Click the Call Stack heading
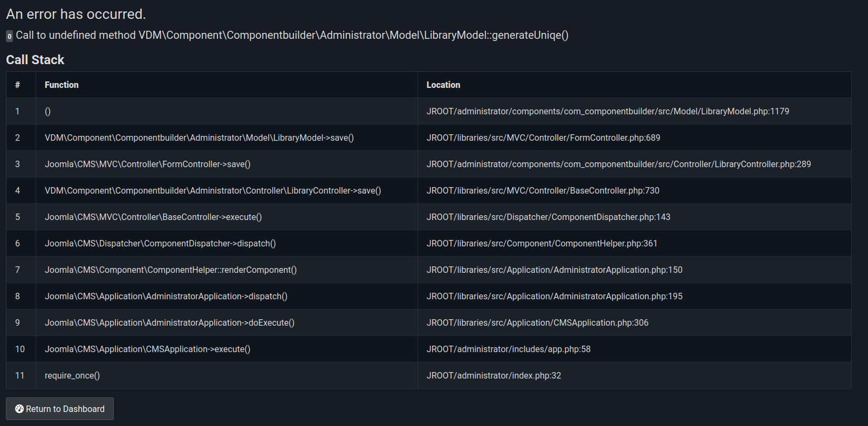 click(35, 60)
